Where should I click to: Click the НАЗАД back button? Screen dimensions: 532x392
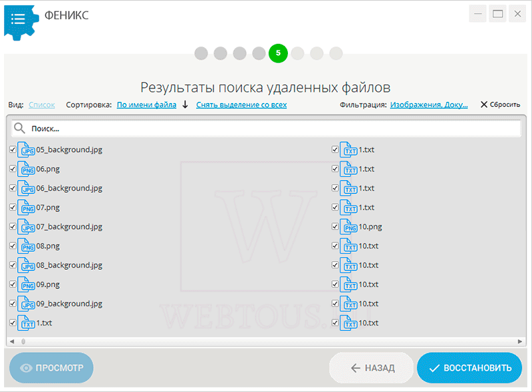pos(371,368)
